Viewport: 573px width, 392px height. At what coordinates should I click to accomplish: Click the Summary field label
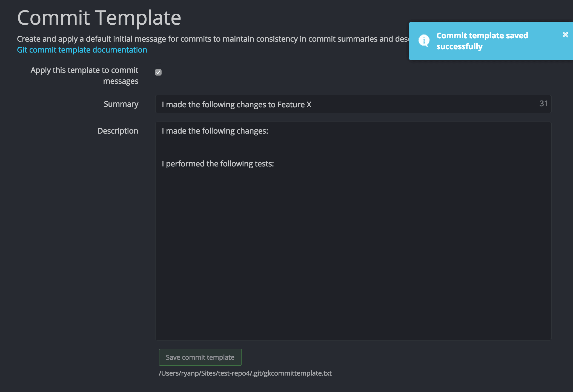pyautogui.click(x=121, y=104)
